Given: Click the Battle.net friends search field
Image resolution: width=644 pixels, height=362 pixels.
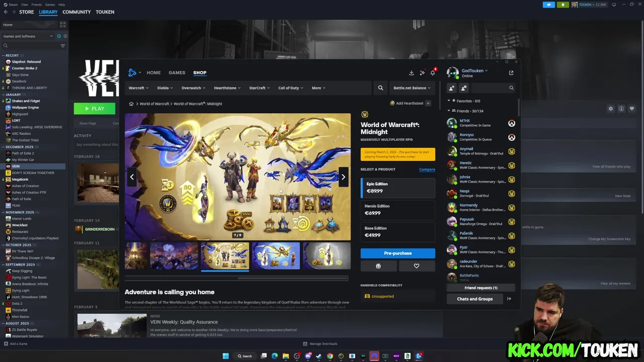Looking at the screenshot, I should pyautogui.click(x=494, y=88).
